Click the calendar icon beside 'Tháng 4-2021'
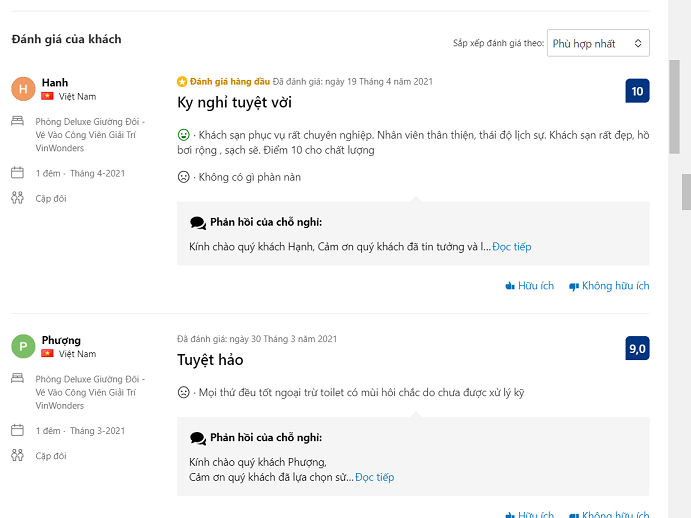Image resolution: width=691 pixels, height=518 pixels. click(x=17, y=172)
